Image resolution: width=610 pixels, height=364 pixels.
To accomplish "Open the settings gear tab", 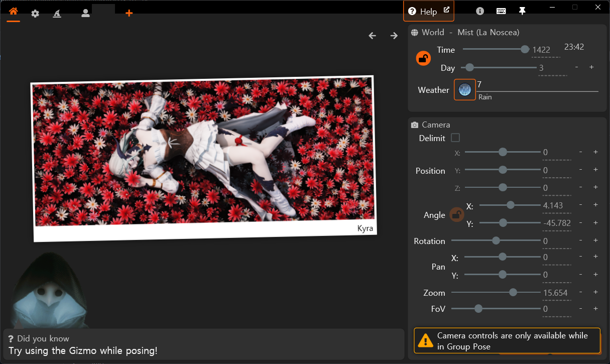I will 35,14.
